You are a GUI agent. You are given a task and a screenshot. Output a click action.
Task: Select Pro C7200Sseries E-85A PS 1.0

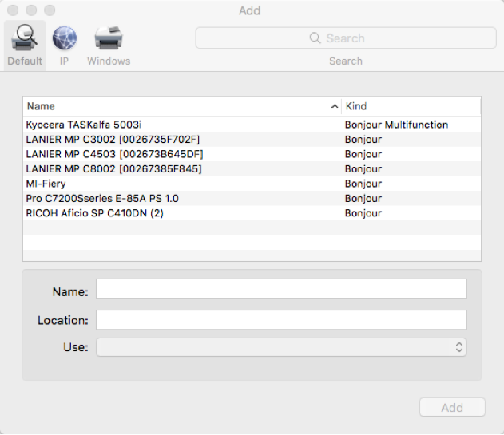(252, 199)
